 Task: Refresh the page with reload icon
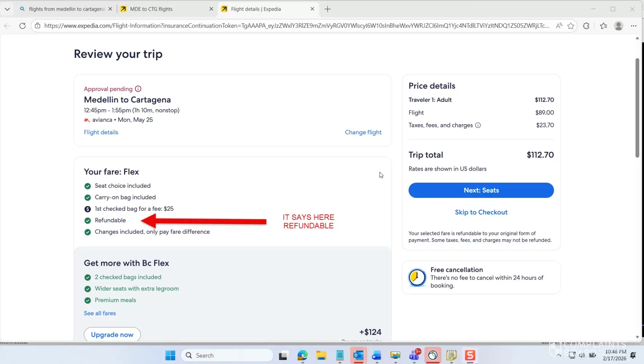pyautogui.click(x=23, y=26)
